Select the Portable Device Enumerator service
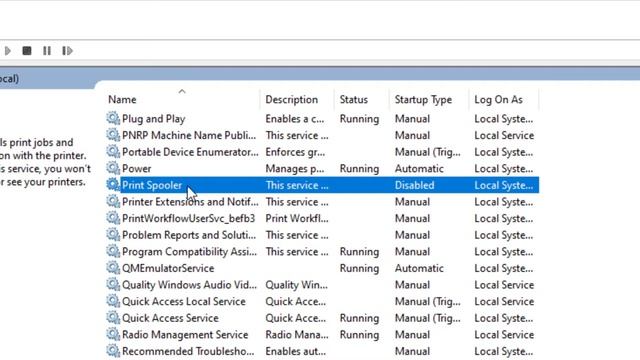640x360 pixels. pos(190,152)
